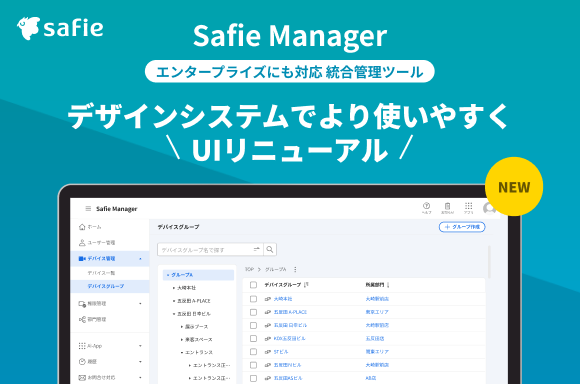Image resolution: width=580 pixels, height=384 pixels.
Task: Expand the お問合せ対応 sidebar section arrow
Action: (140, 378)
